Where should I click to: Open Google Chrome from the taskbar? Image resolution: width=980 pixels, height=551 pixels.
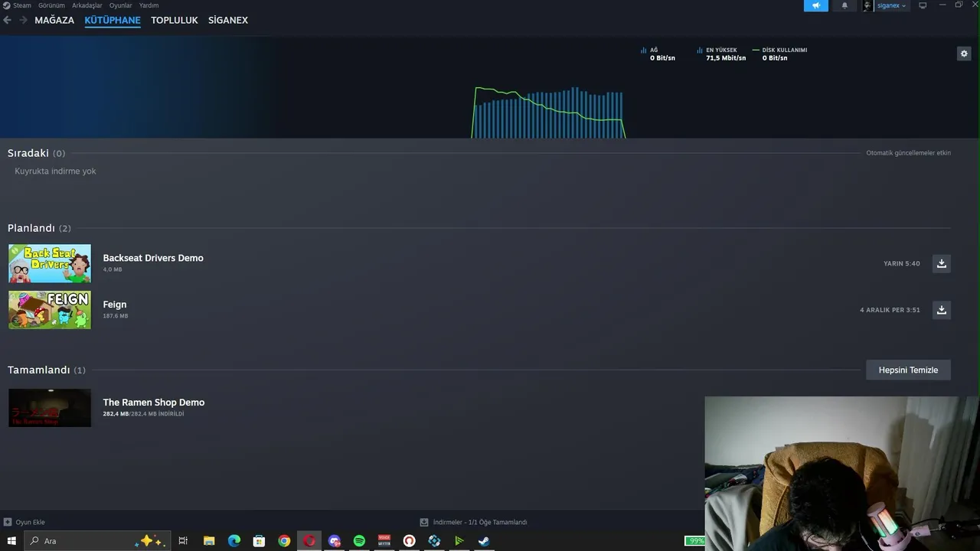[x=284, y=541]
